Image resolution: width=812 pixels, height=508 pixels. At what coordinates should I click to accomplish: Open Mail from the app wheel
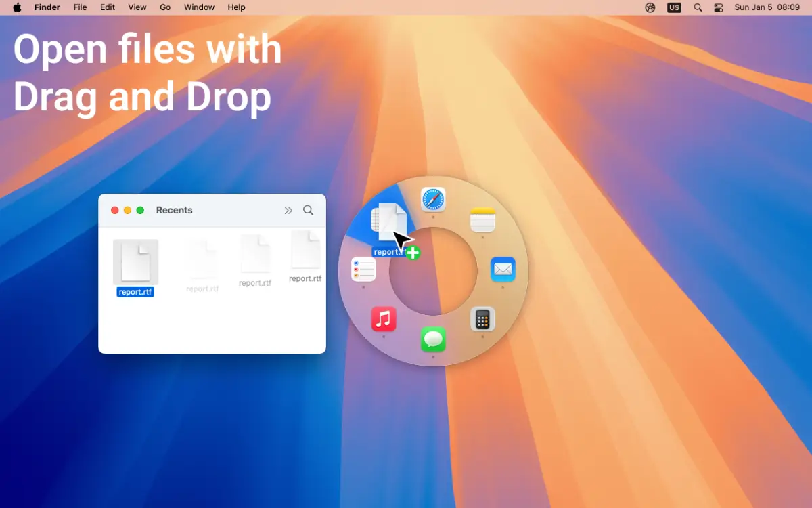(502, 270)
